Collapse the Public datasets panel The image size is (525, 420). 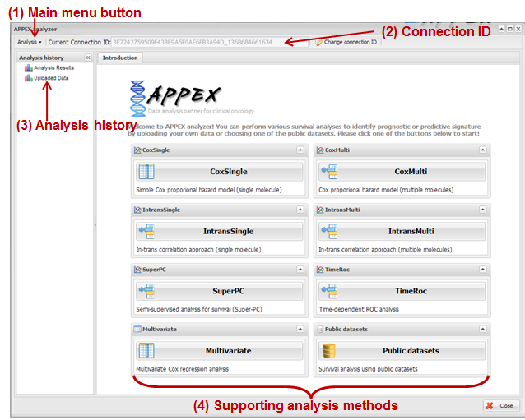tap(482, 329)
